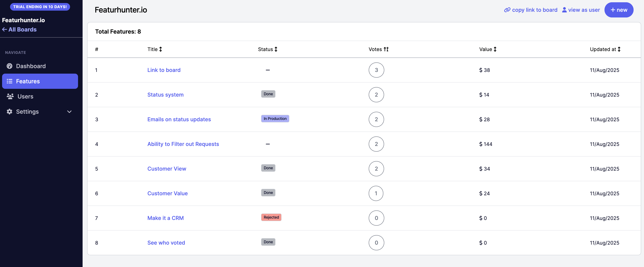Click the In Production status badge
Viewport: 644px width, 267px height.
coord(275,118)
